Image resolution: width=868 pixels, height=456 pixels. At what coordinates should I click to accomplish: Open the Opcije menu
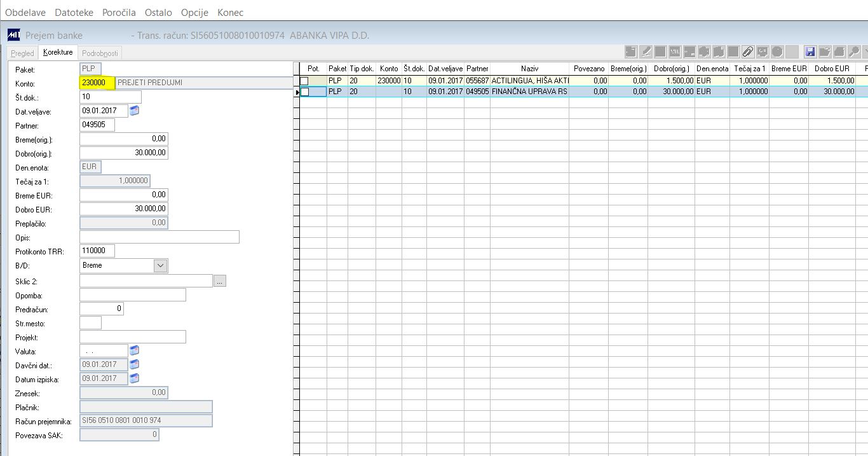point(194,13)
